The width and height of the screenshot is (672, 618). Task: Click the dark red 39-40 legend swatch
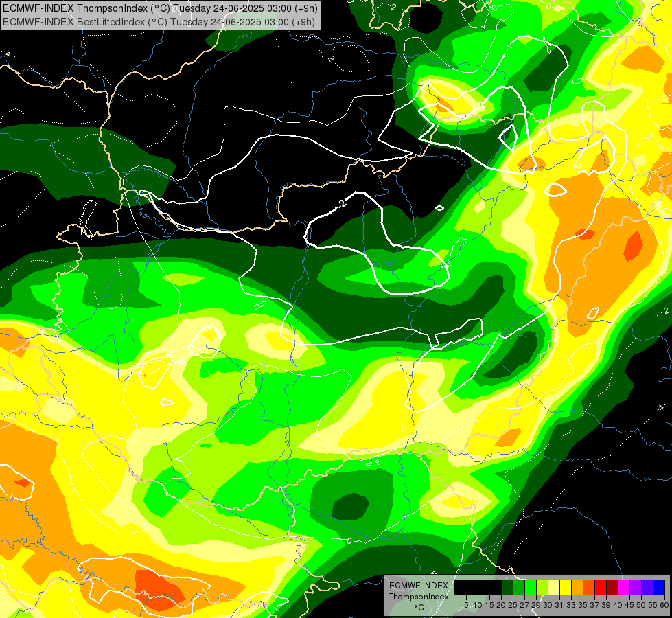(x=612, y=587)
